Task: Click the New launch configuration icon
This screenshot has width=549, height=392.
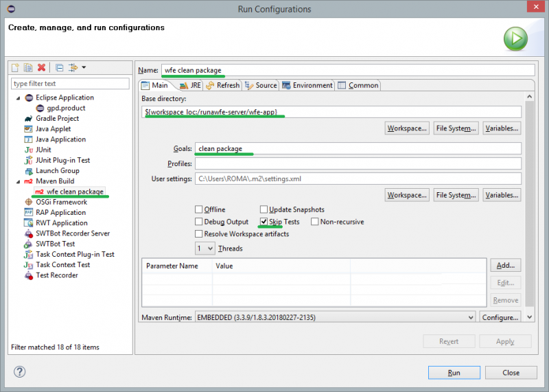Action: [x=15, y=67]
